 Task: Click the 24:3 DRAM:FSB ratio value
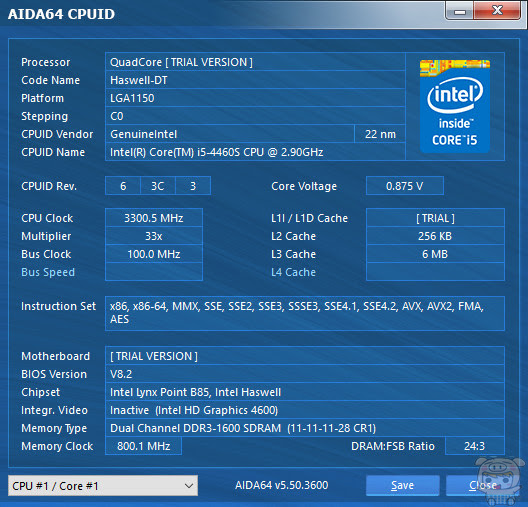pos(474,446)
